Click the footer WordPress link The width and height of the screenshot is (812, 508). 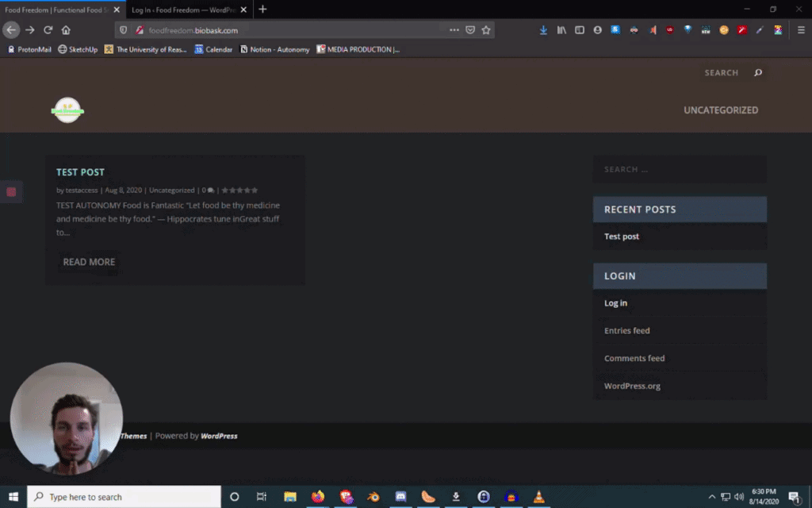(219, 436)
